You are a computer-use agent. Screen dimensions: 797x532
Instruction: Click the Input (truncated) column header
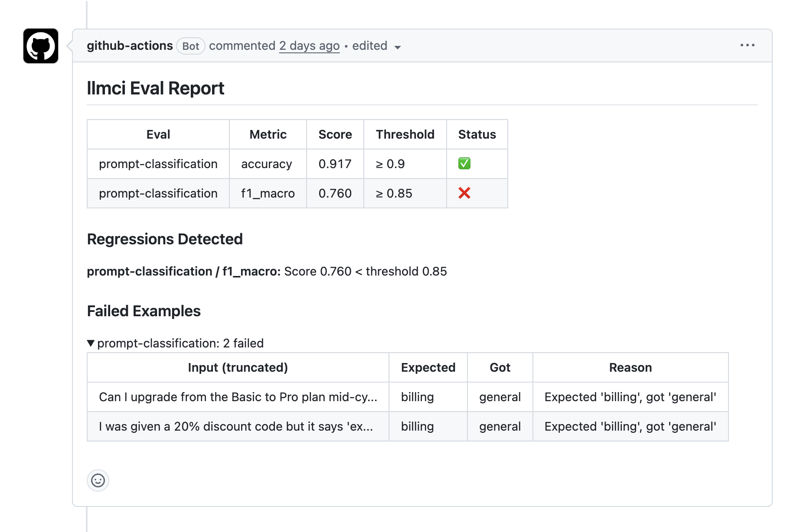238,367
